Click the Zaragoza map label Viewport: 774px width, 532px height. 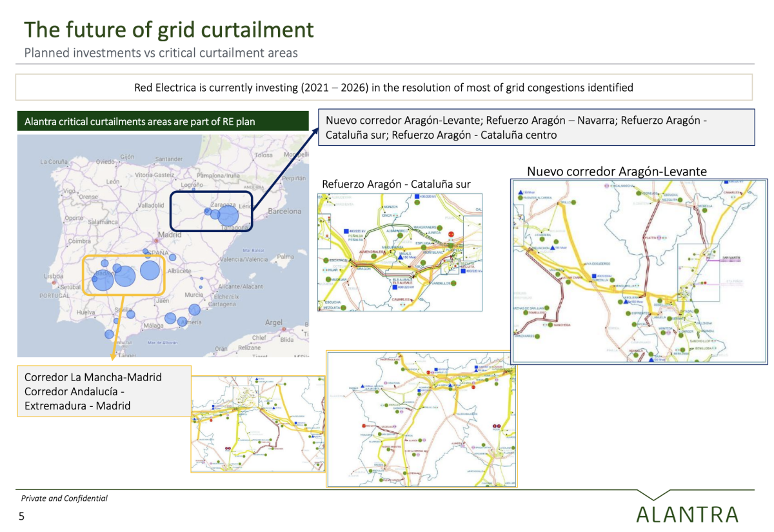click(223, 204)
